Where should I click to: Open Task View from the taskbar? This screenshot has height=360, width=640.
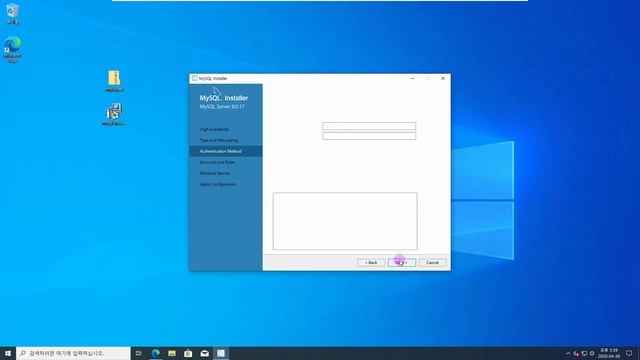point(139,353)
